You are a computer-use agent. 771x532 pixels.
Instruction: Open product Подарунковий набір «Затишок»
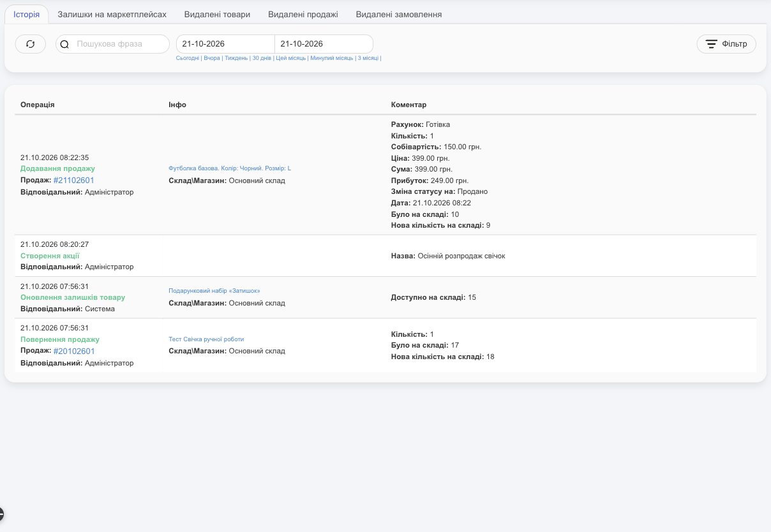point(214,291)
